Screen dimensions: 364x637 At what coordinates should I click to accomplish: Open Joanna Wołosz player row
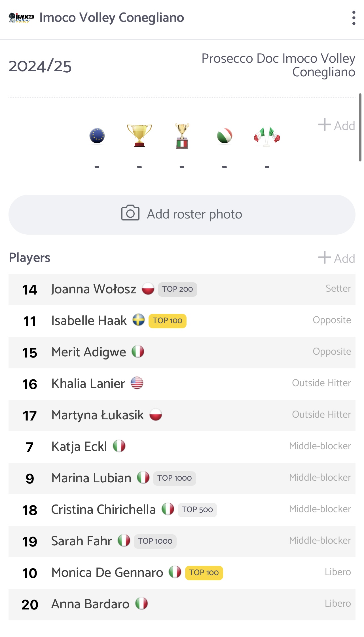(182, 289)
